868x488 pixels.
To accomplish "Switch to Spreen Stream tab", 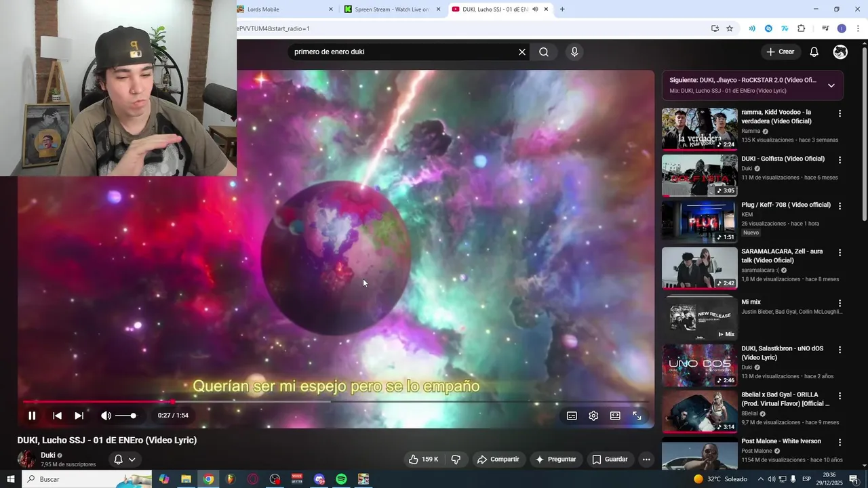I will (x=391, y=9).
